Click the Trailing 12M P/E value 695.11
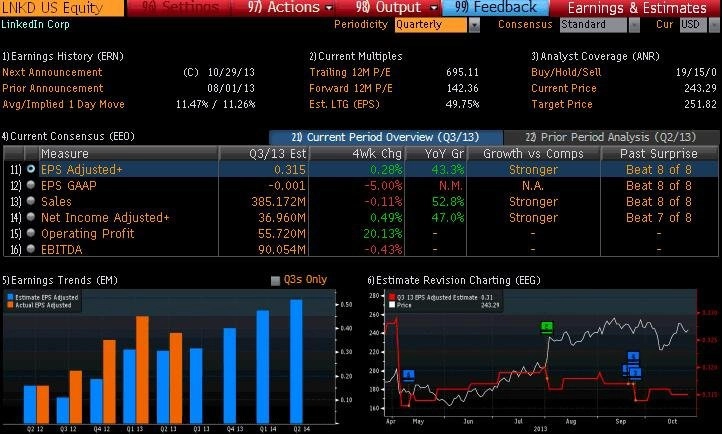722x434 pixels. click(462, 72)
